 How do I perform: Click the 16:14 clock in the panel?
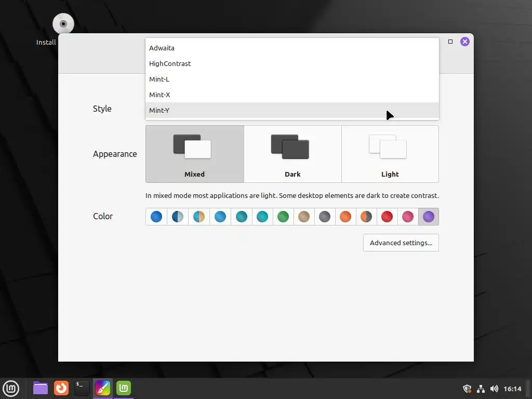click(512, 389)
